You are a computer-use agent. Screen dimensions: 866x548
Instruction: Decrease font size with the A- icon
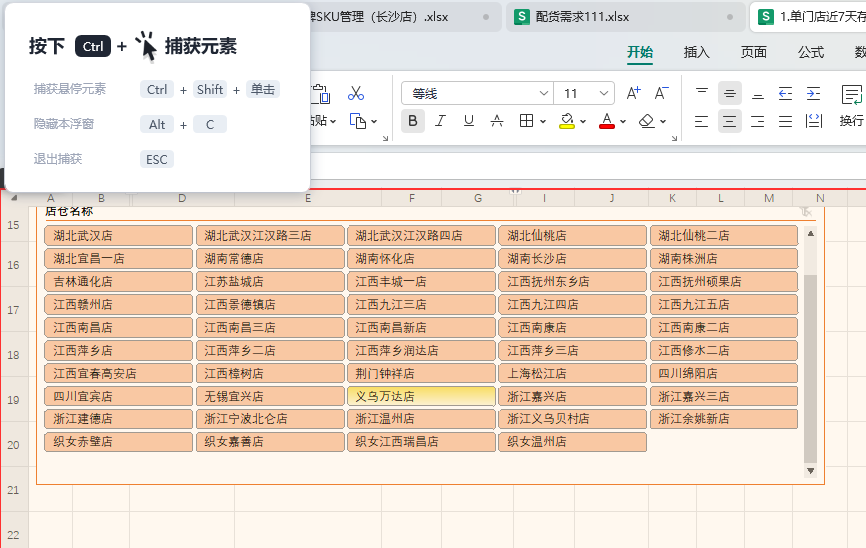click(x=661, y=93)
